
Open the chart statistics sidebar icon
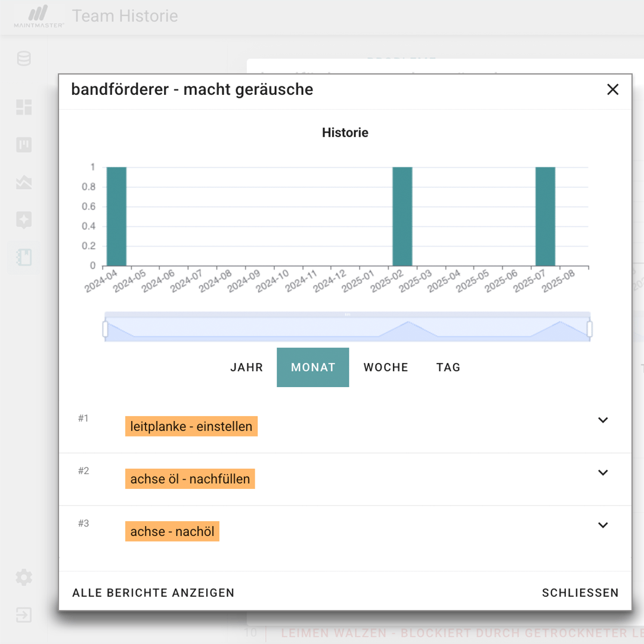click(x=24, y=182)
